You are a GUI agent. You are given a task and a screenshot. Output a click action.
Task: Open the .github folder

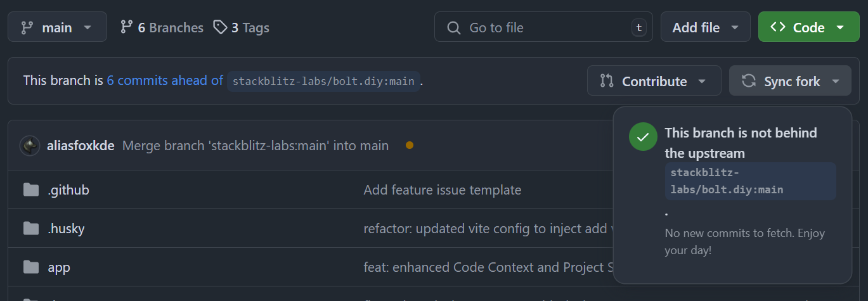point(68,190)
